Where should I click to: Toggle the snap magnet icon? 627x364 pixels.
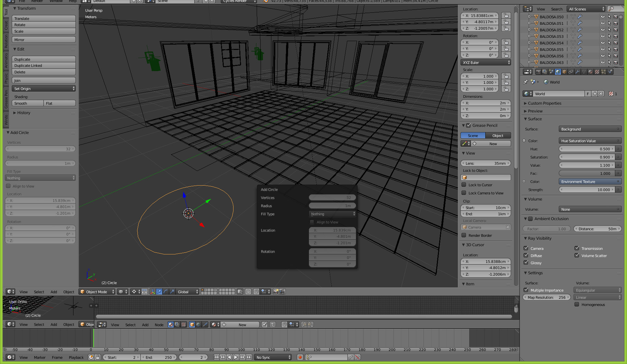256,292
